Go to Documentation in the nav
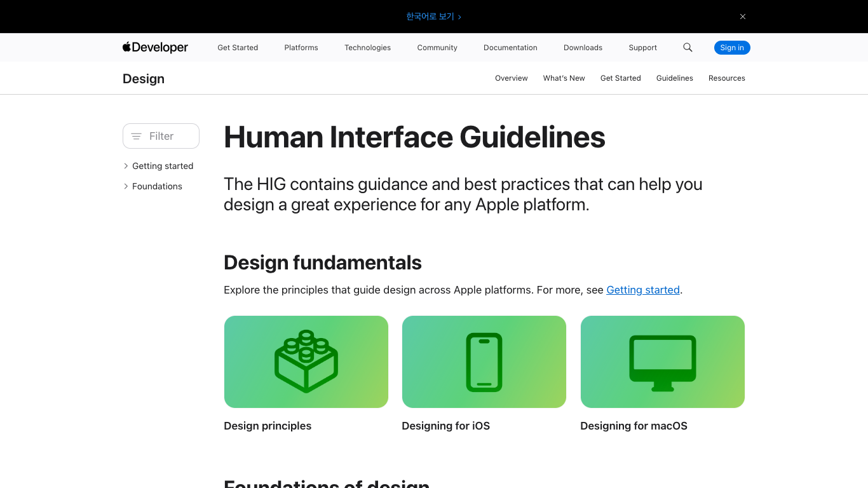Screen dimensions: 868x488 click(x=510, y=48)
